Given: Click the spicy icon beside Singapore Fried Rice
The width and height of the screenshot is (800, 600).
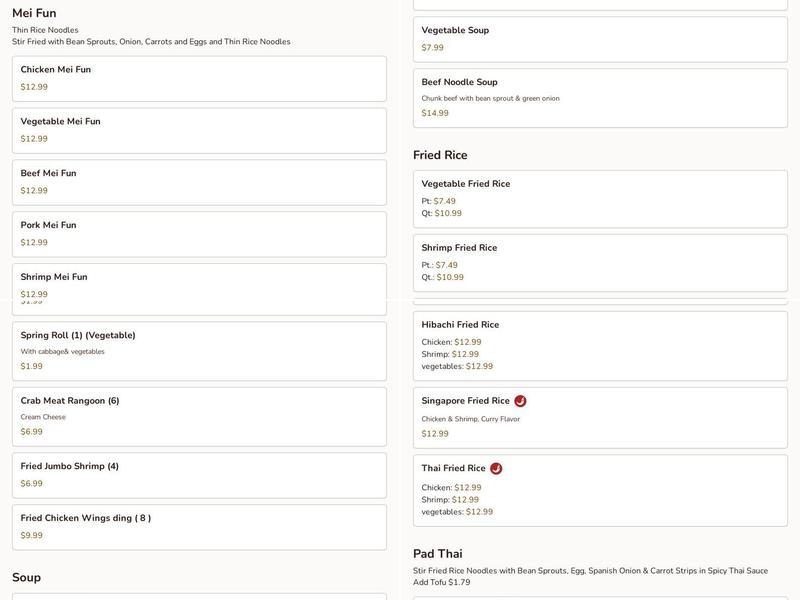Looking at the screenshot, I should coord(520,401).
